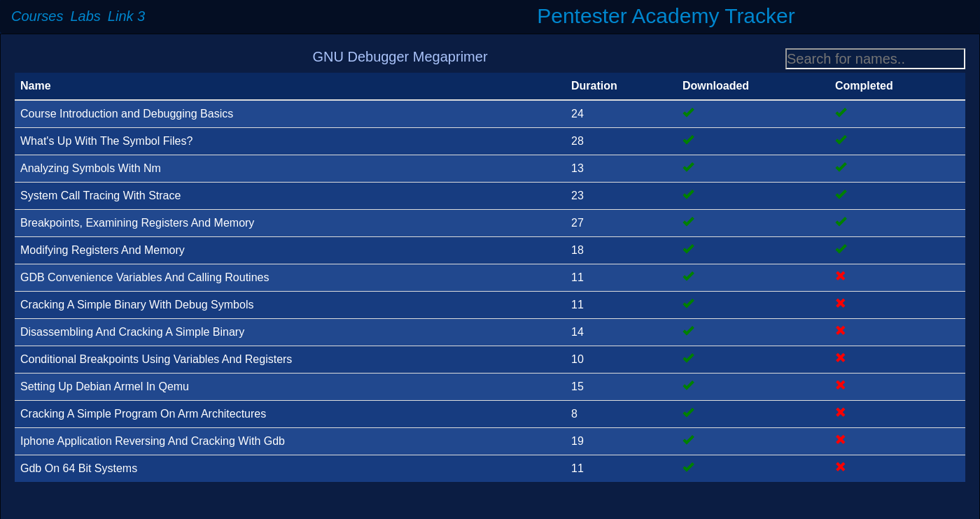This screenshot has height=519, width=980.
Task: Click red X for Debian Armel In Qemu row
Action: (840, 385)
